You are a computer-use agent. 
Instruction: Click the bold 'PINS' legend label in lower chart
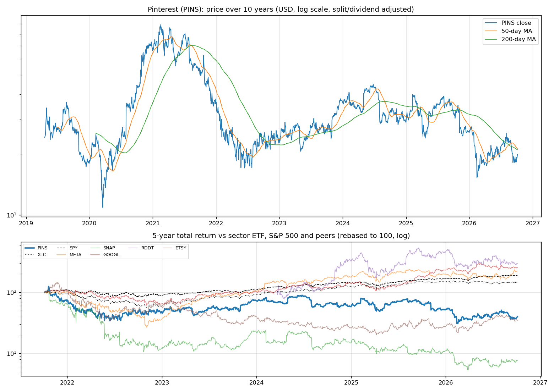pyautogui.click(x=43, y=248)
